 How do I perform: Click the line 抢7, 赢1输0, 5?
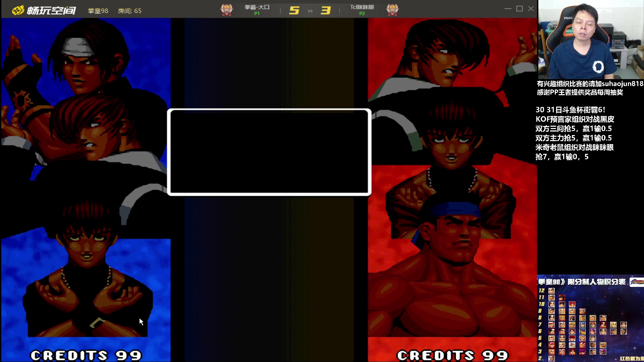click(x=562, y=157)
